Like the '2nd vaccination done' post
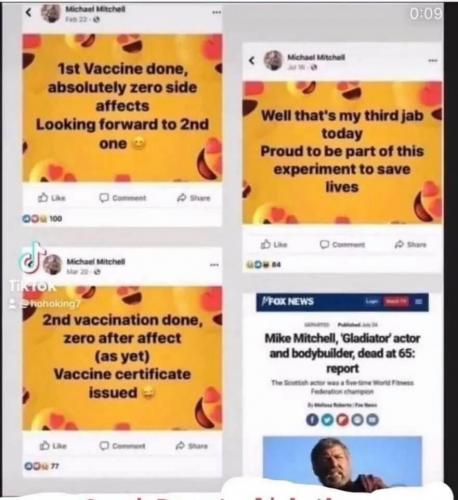 (53, 446)
